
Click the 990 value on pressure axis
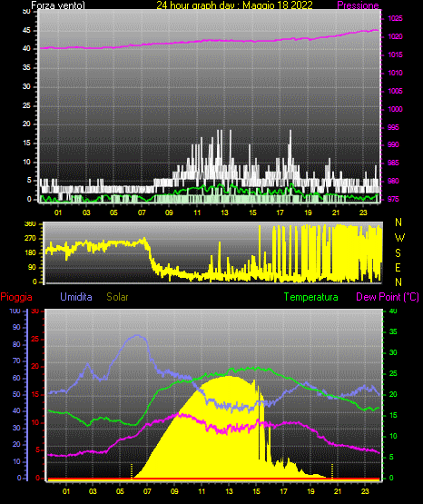393,144
